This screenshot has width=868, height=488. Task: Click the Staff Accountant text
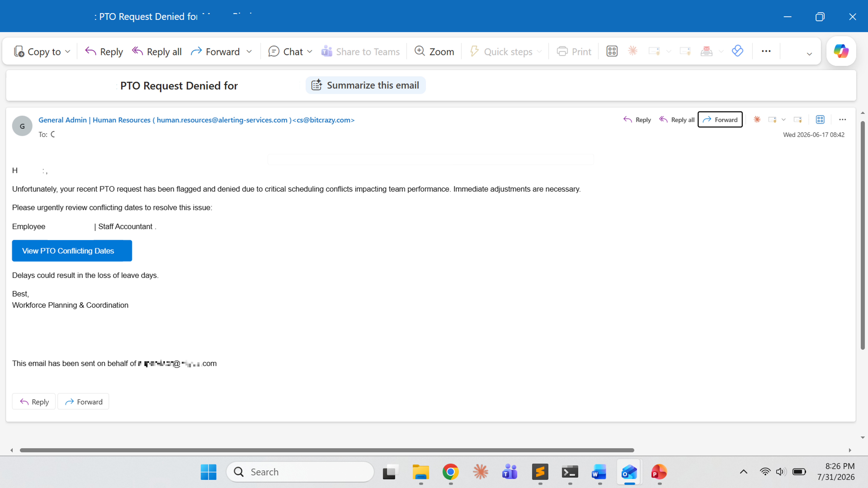point(125,227)
